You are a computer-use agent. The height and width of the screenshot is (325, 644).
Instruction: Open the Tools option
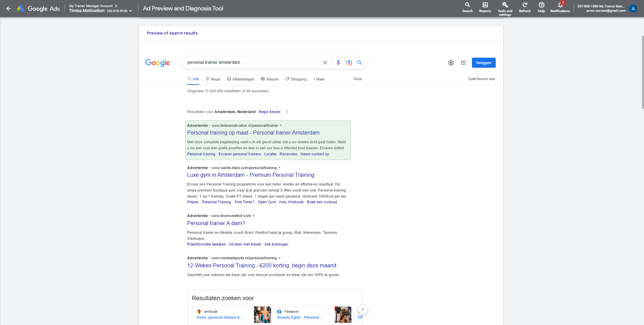pos(357,79)
